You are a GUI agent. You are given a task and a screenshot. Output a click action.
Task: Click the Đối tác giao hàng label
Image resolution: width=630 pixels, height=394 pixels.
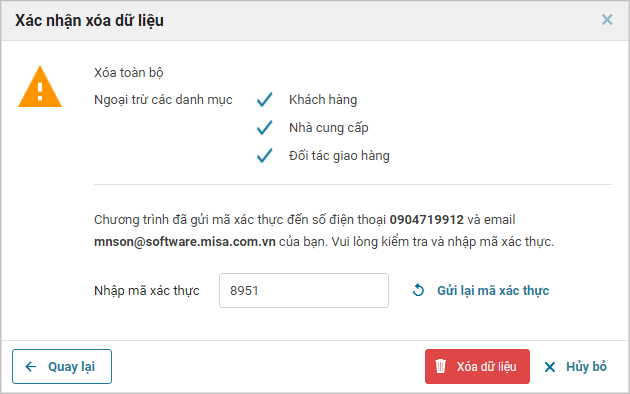pyautogui.click(x=339, y=156)
